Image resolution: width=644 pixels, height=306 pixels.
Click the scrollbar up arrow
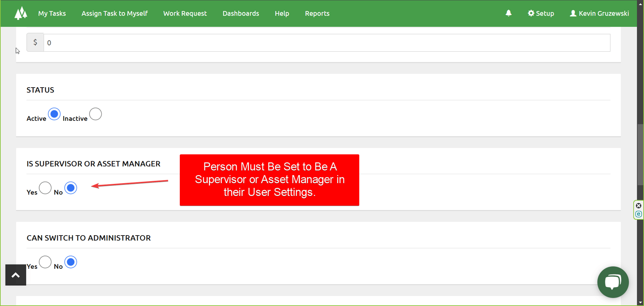pyautogui.click(x=640, y=3)
